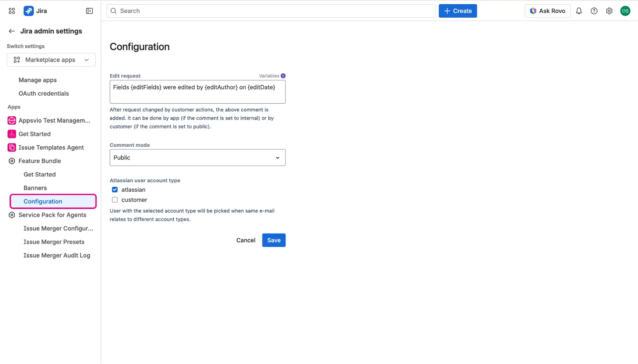This screenshot has height=364, width=638.
Task: Click the user avatar with OS initials
Action: (626, 11)
